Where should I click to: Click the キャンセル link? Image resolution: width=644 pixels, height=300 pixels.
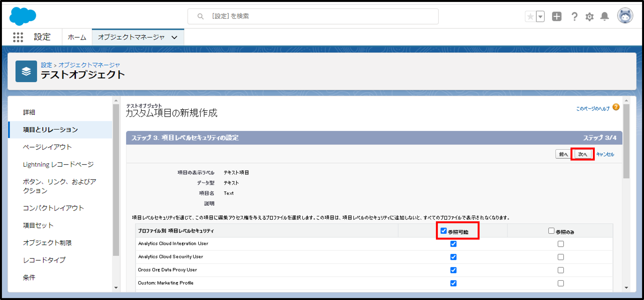[x=605, y=154]
